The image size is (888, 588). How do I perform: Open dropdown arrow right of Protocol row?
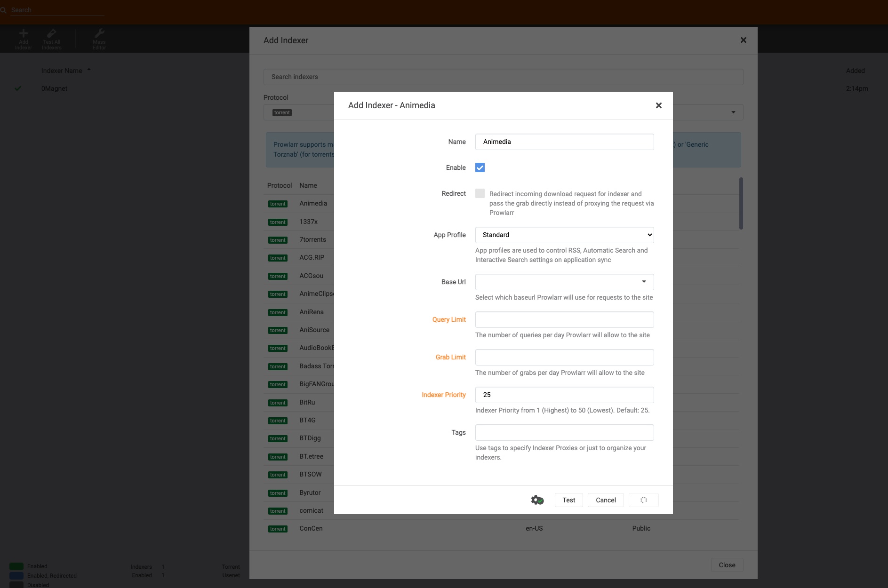[x=733, y=112]
